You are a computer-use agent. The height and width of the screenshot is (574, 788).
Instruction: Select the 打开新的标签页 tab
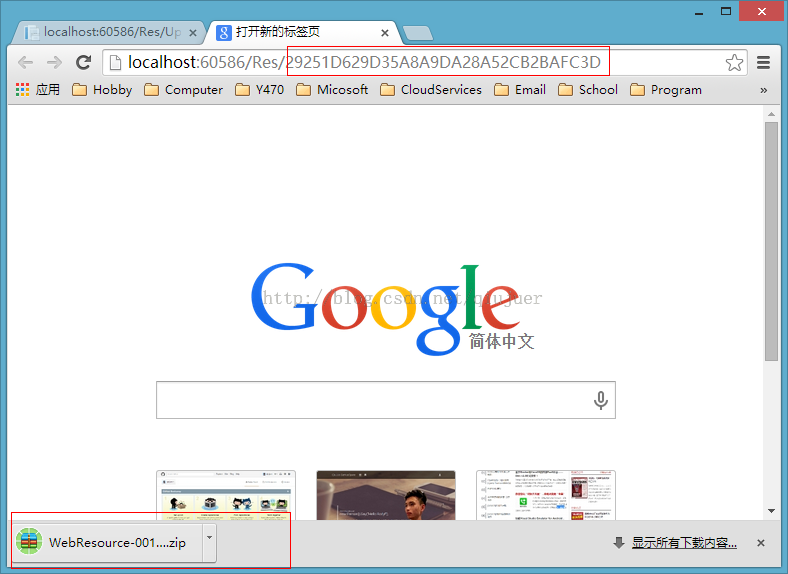(302, 33)
